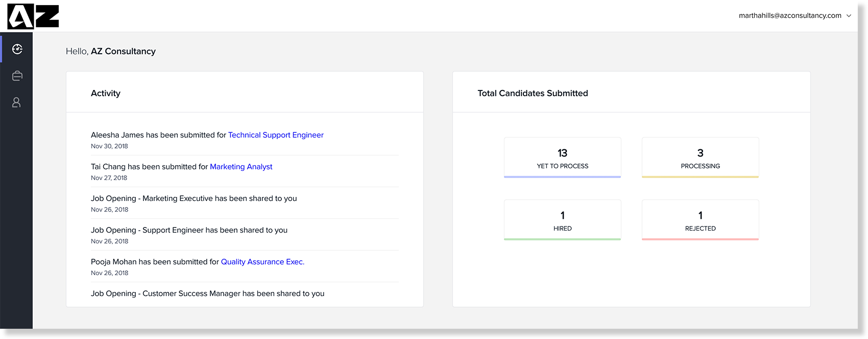The height and width of the screenshot is (339, 868).
Task: Click the Nov 27, 2018 date
Action: [109, 178]
